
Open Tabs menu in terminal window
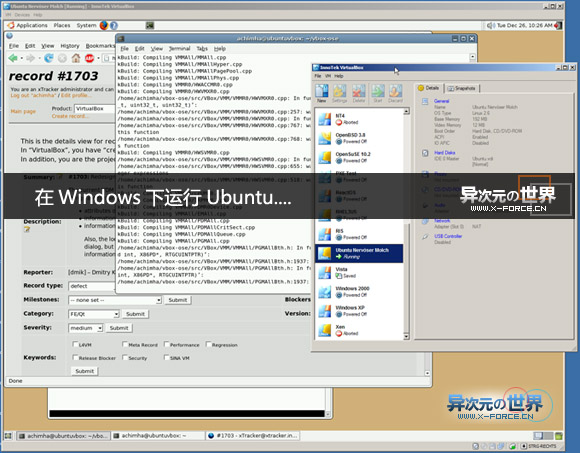[x=202, y=48]
